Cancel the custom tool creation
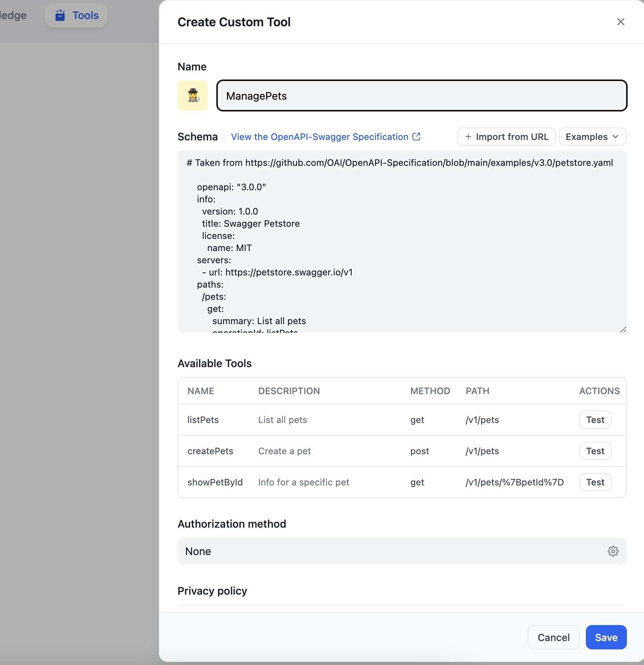Screen dimensions: 644x665 553,637
